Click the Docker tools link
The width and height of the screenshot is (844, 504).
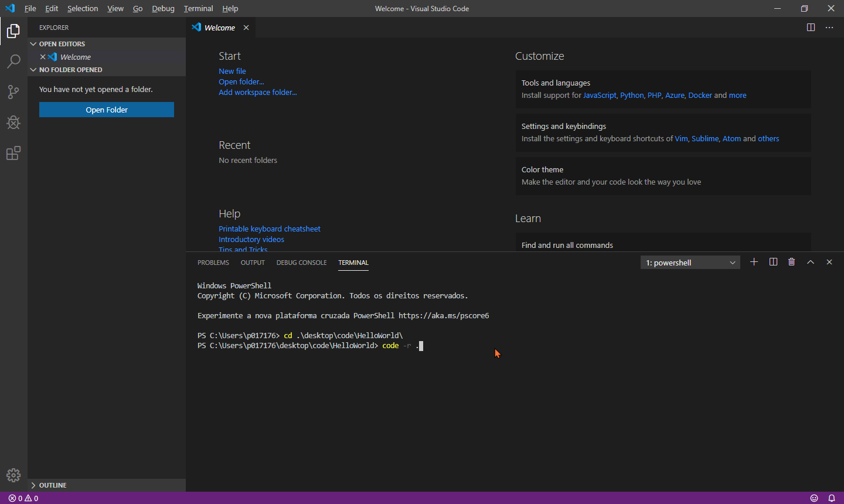coord(700,95)
